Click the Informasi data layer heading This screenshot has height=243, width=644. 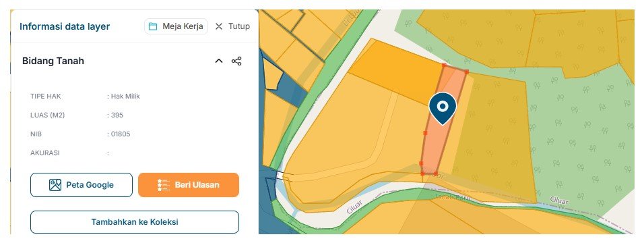65,26
